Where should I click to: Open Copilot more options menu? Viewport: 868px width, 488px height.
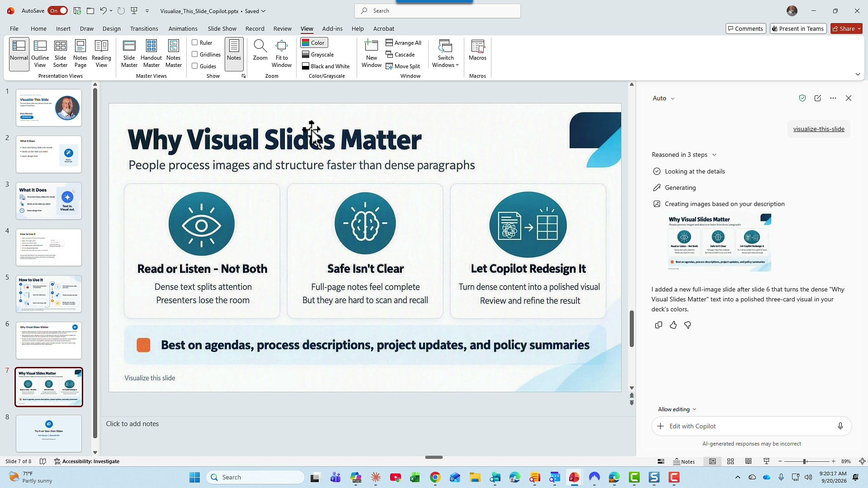click(833, 98)
